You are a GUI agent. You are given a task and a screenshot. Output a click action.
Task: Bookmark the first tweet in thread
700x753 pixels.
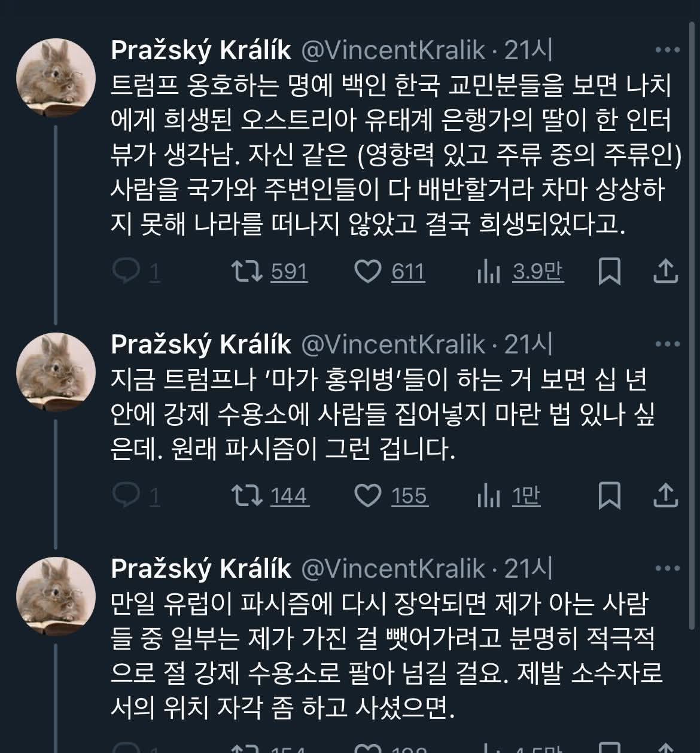coord(609,272)
